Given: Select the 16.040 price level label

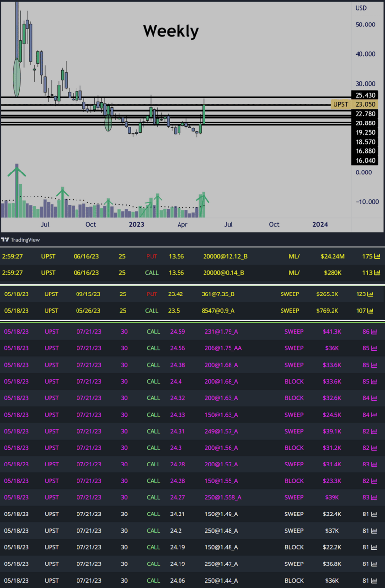Looking at the screenshot, I should (x=365, y=160).
